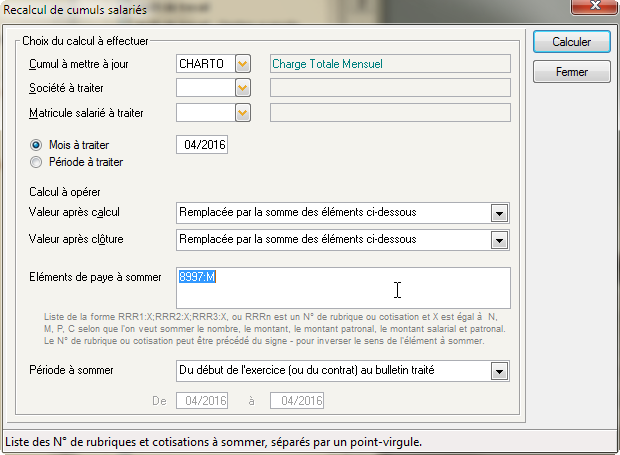This screenshot has height=455, width=620.
Task: Click the Charge Totale Mensuel description field
Action: point(390,64)
